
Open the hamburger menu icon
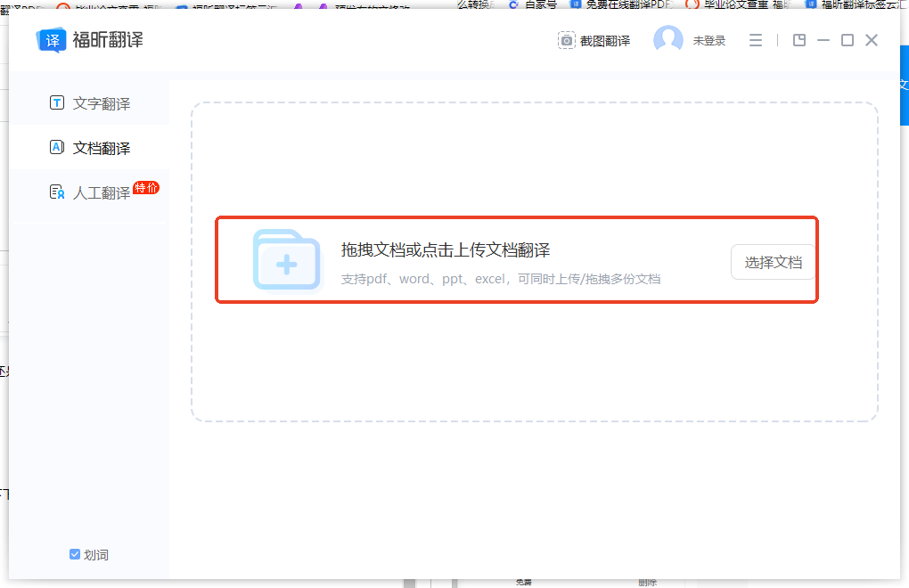point(755,40)
